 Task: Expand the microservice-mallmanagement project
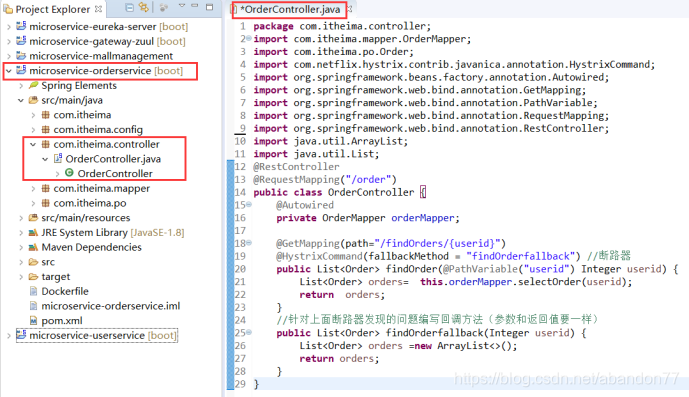[x=9, y=56]
